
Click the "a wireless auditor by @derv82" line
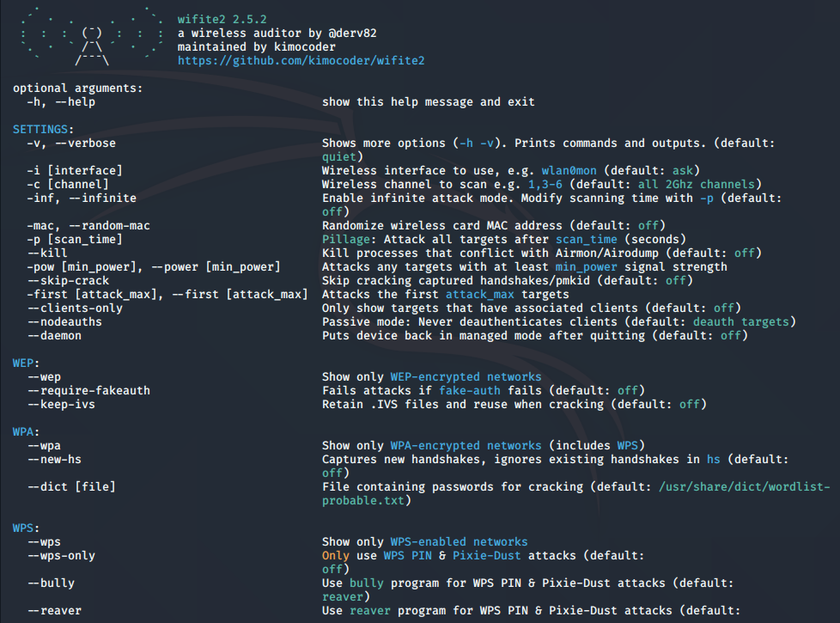[x=277, y=34]
